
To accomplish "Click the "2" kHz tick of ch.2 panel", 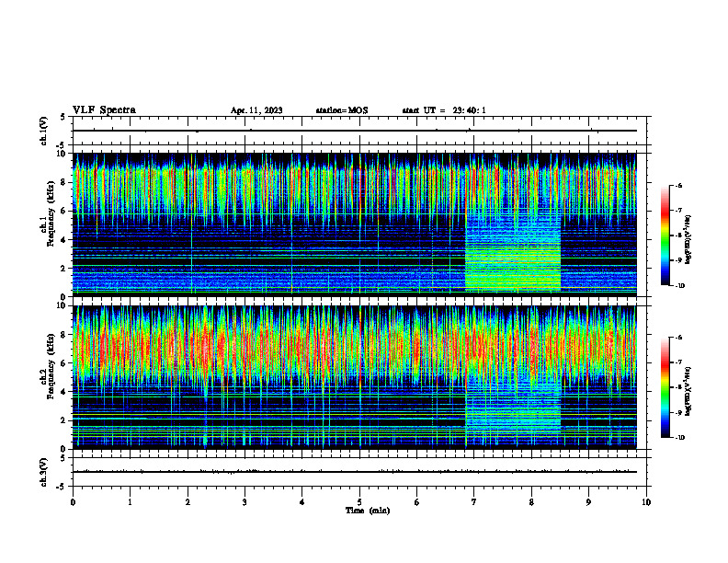I will [x=64, y=420].
